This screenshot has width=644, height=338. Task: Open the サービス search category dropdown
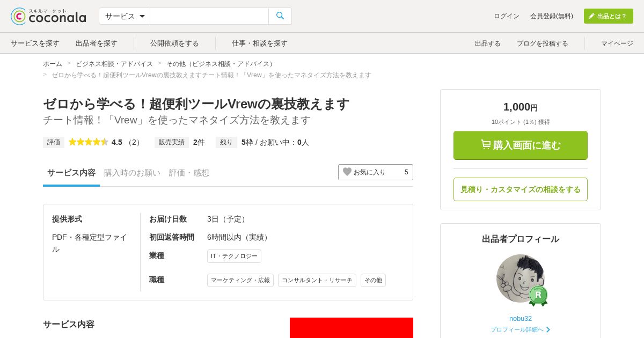[125, 16]
